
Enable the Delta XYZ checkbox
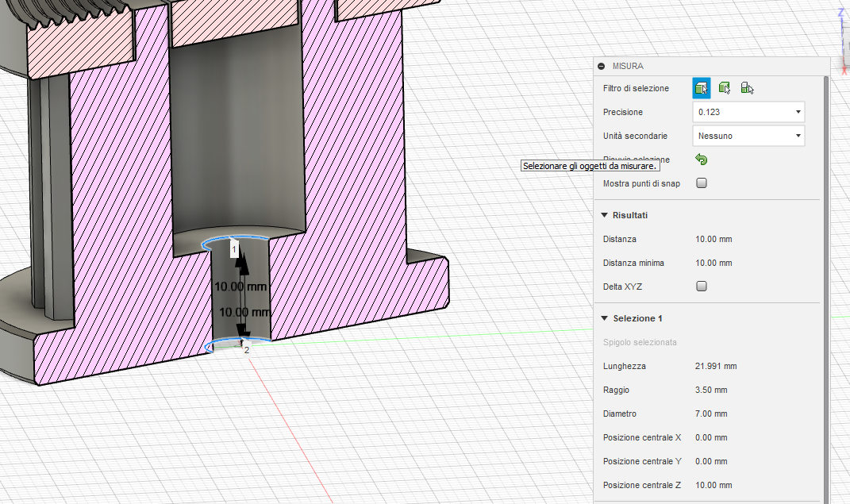click(702, 287)
